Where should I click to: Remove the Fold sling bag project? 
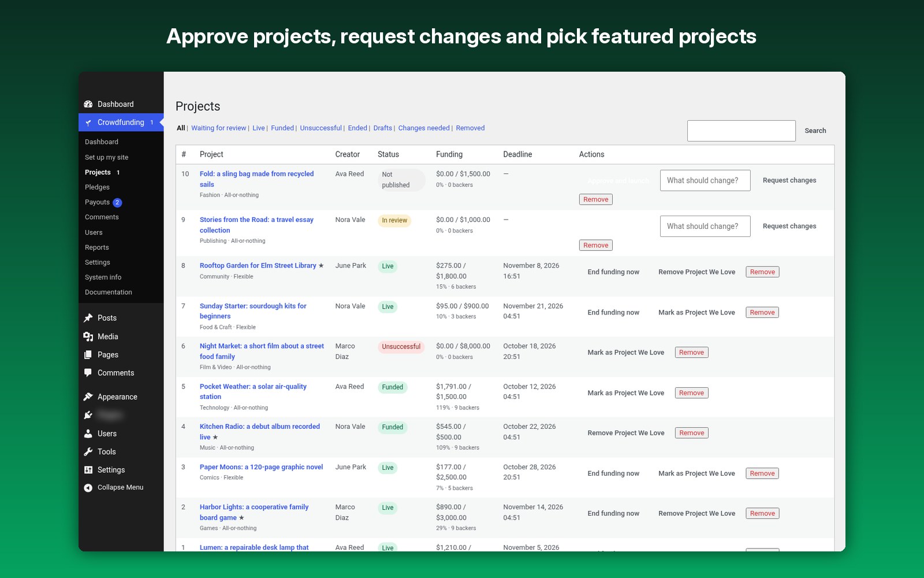click(x=595, y=199)
